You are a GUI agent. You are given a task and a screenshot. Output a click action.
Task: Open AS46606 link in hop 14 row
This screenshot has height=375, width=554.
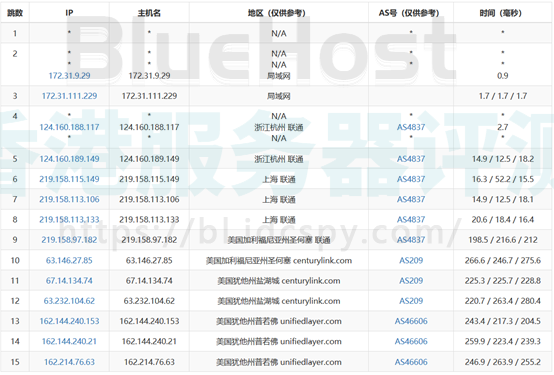[411, 341]
